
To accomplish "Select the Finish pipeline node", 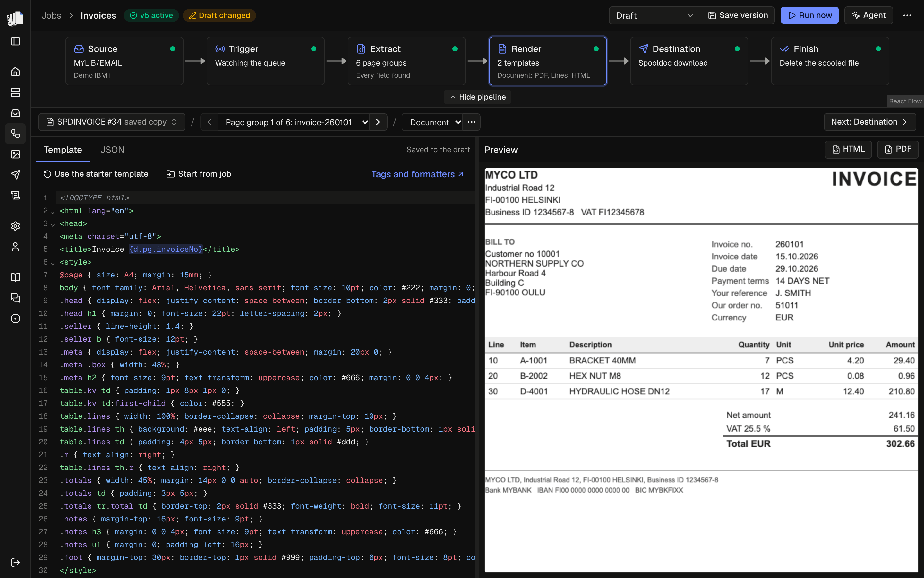I will pos(830,61).
